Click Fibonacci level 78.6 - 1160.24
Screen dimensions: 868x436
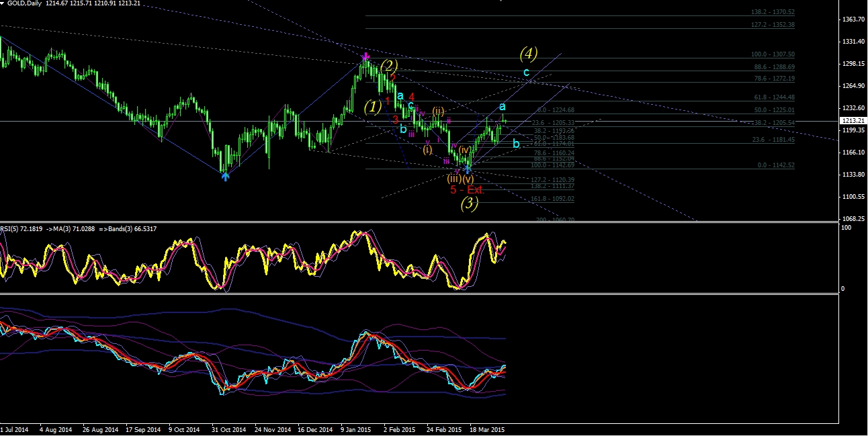553,152
